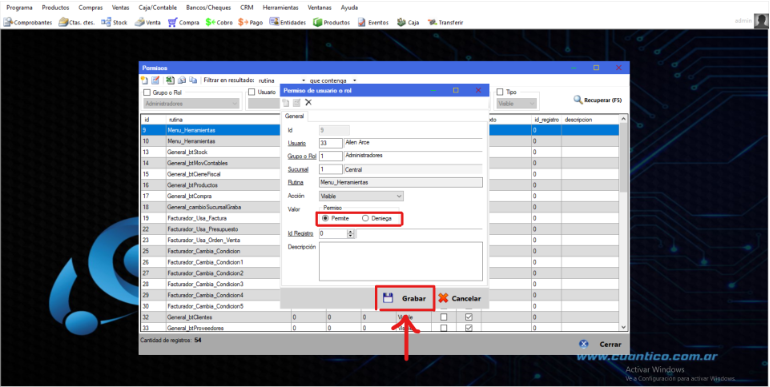Expand the Acción dropdown showing Visible
Viewport: 770px width, 387px height.
click(361, 196)
